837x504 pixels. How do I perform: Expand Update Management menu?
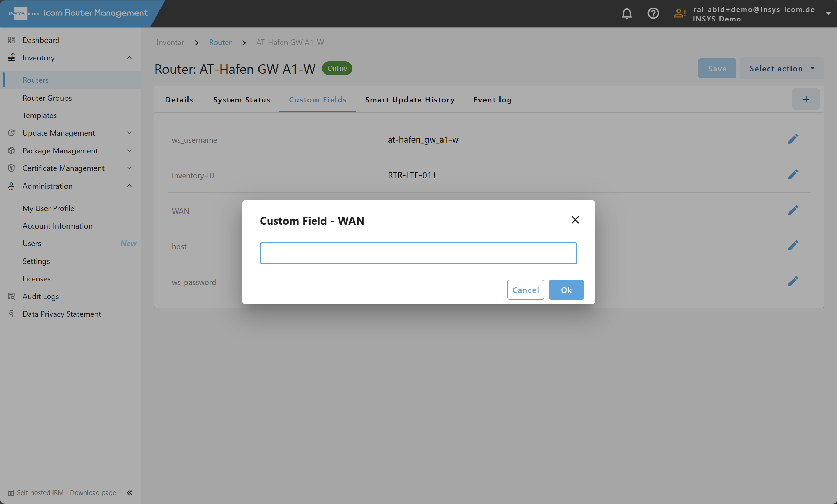[129, 133]
